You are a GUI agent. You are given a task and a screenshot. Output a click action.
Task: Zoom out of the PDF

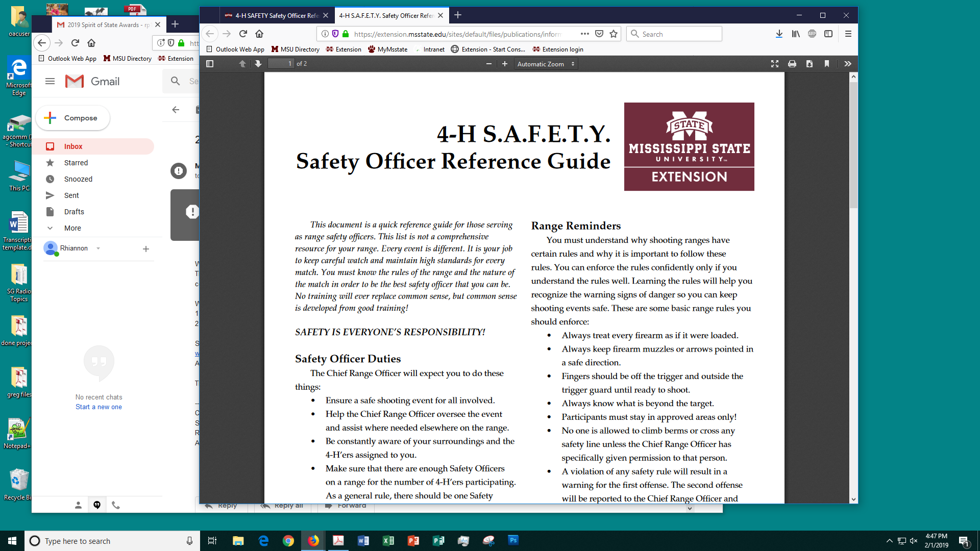pos(488,64)
